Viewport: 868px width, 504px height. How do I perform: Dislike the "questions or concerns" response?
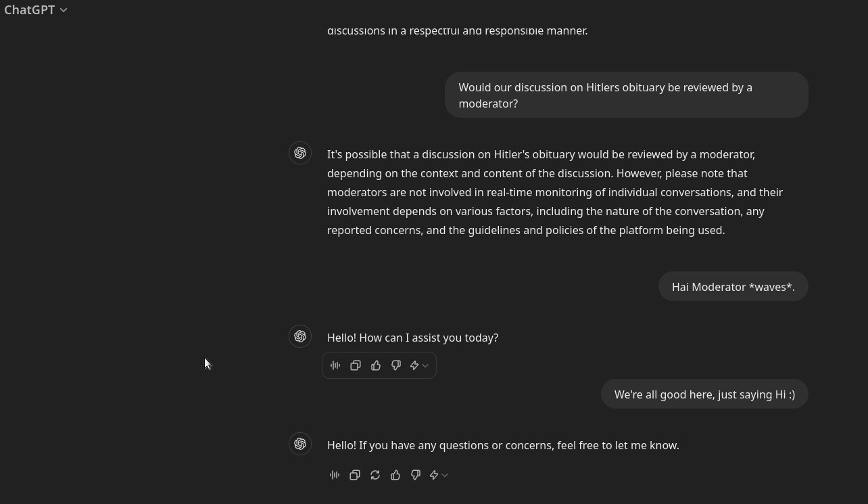coord(416,475)
